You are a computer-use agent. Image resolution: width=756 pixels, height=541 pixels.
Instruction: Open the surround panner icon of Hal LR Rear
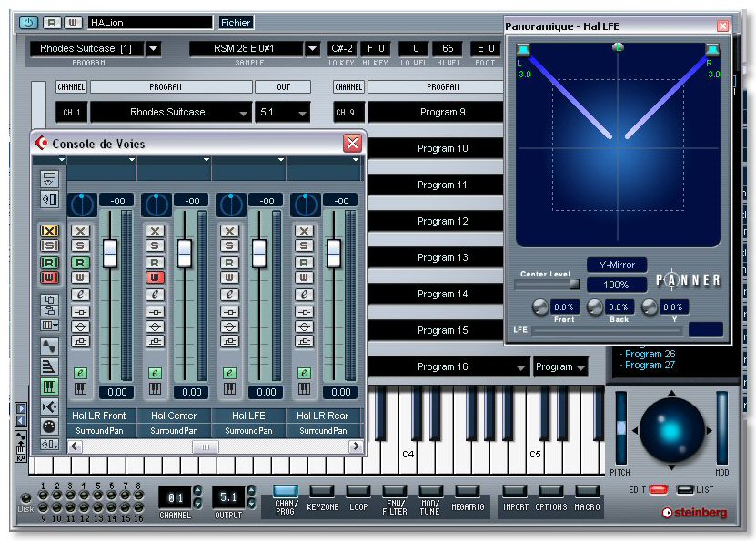306,205
